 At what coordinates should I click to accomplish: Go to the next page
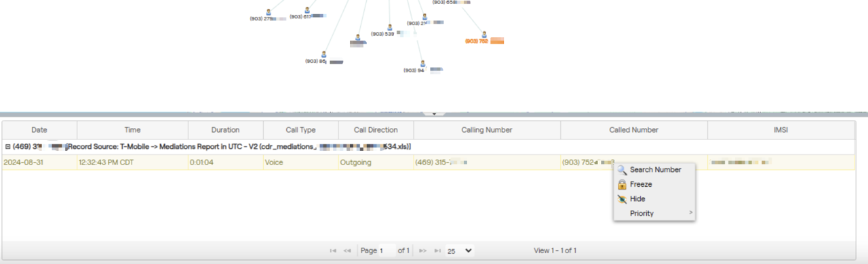tap(423, 250)
